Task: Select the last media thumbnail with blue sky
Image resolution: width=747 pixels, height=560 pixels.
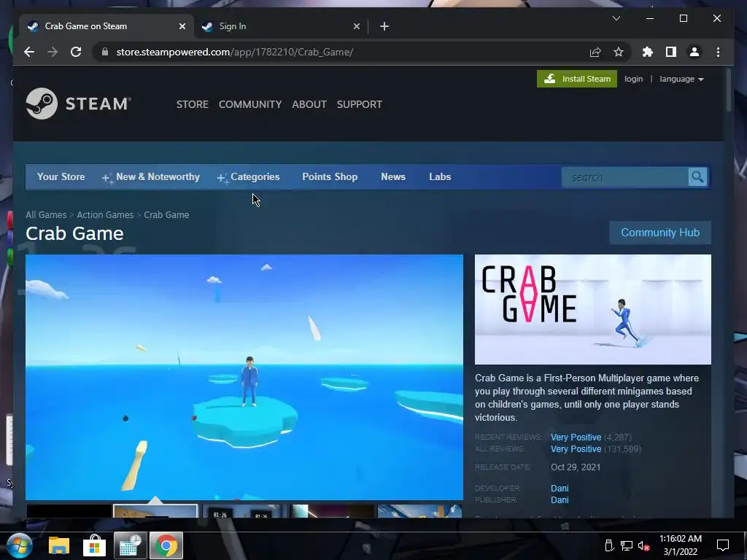Action: (419, 511)
